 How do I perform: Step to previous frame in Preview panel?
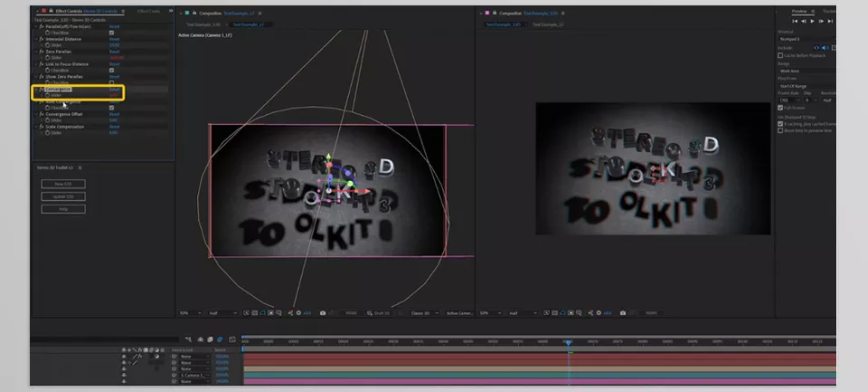click(804, 21)
